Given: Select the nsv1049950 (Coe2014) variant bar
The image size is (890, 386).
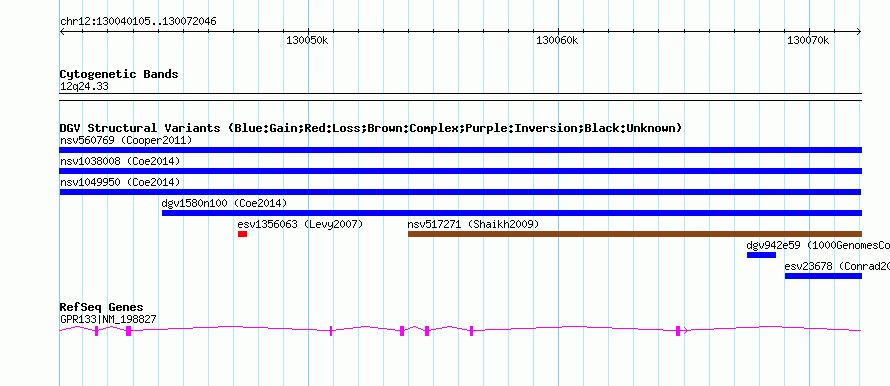Looking at the screenshot, I should 461,192.
